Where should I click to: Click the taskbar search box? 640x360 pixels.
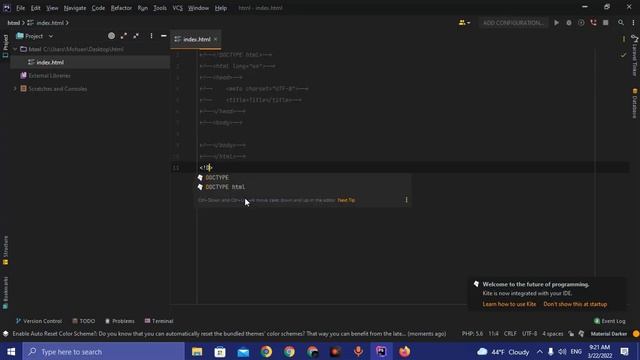[x=104, y=351]
